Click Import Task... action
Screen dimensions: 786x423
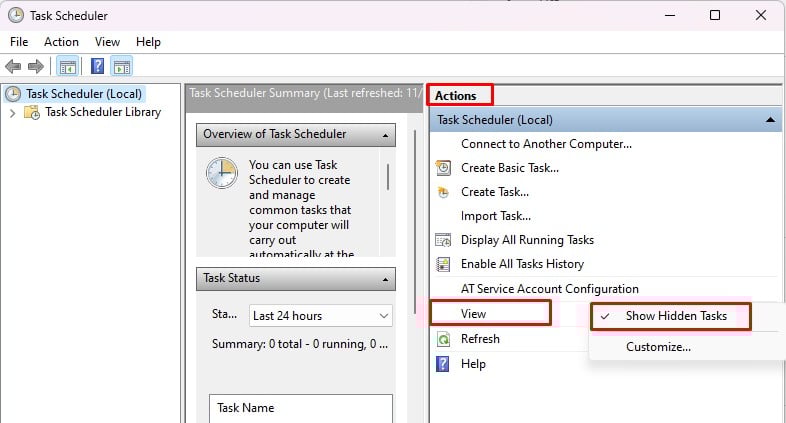pos(495,216)
